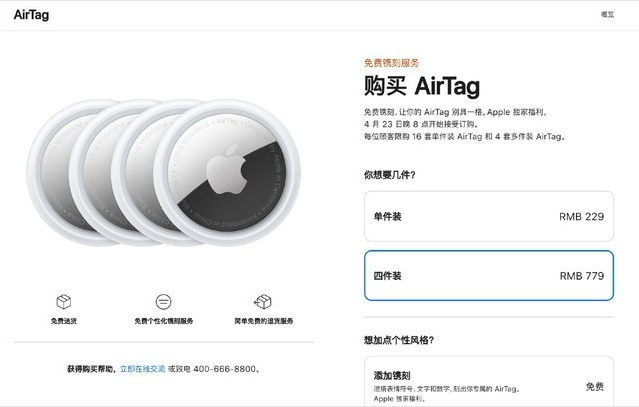The height and width of the screenshot is (407, 639).
Task: Click the Apple logo on the front AirTag
Action: [226, 168]
